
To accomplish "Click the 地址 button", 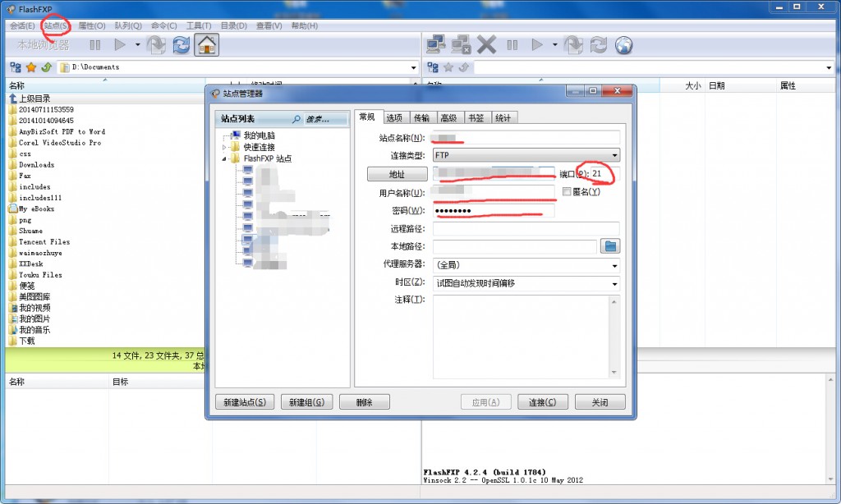I will tap(398, 174).
